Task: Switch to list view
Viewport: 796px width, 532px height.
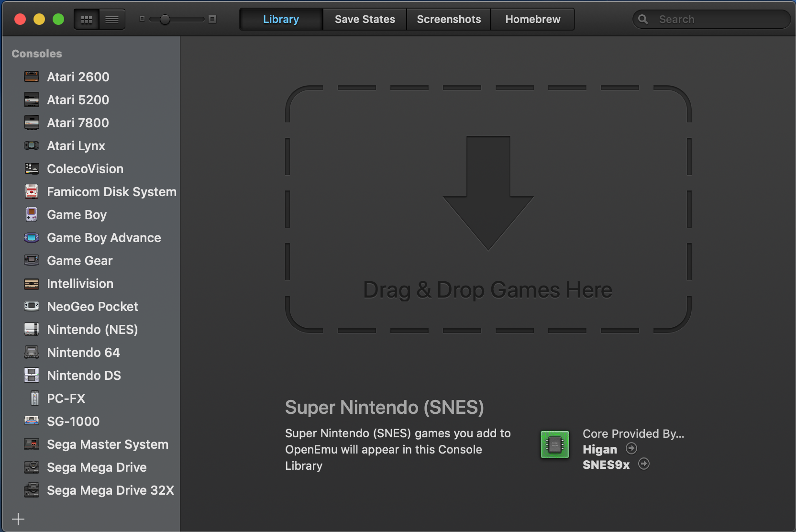Action: 112,20
